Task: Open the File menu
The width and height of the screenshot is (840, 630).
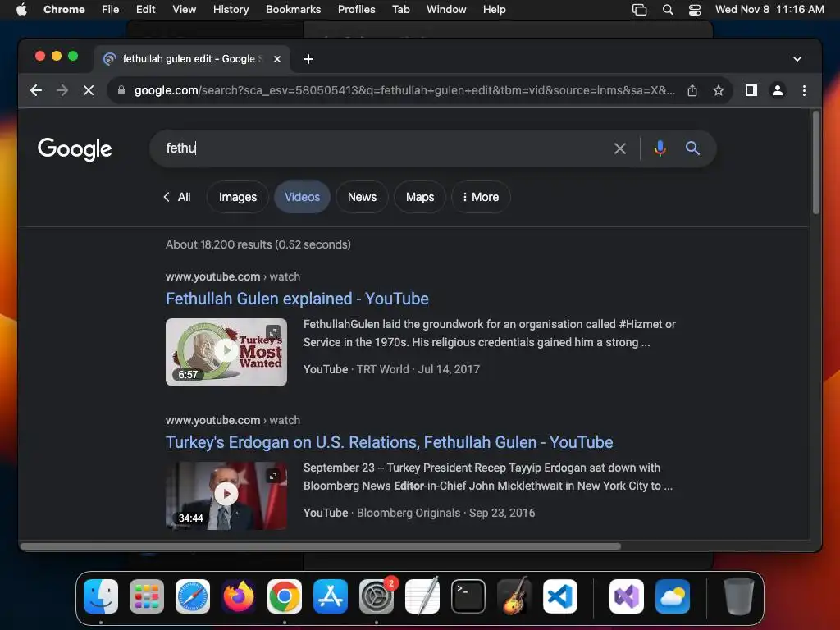Action: (x=111, y=10)
